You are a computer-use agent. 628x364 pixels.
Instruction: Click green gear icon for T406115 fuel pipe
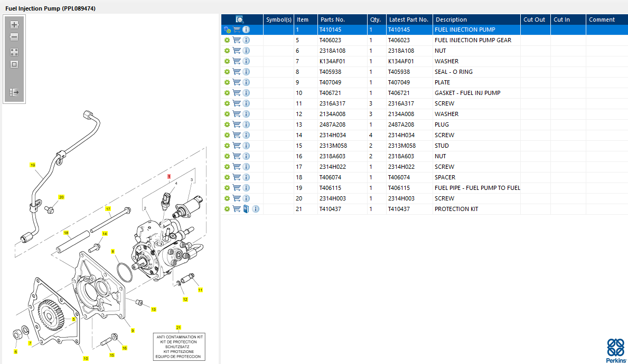pyautogui.click(x=227, y=188)
